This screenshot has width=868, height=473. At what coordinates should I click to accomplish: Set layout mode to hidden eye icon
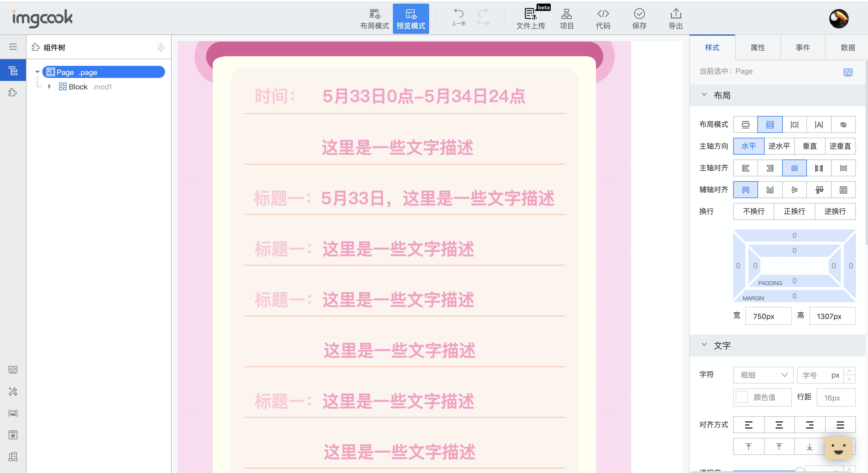[x=844, y=124]
